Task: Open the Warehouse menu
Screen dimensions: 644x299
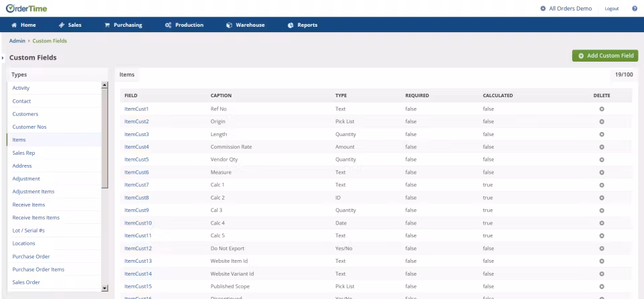Action: click(x=245, y=25)
